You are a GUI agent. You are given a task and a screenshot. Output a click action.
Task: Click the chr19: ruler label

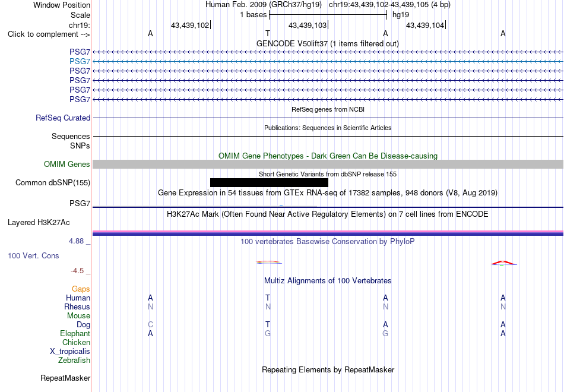[79, 25]
